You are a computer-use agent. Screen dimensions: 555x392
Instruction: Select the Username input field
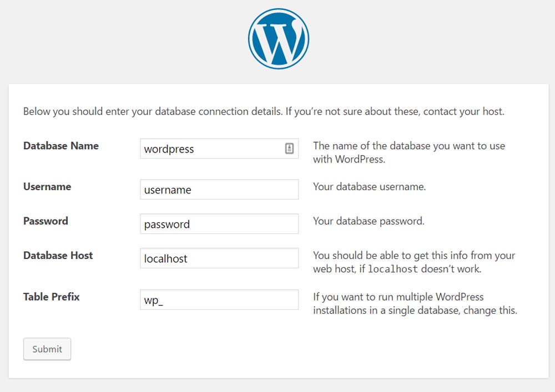tap(219, 190)
